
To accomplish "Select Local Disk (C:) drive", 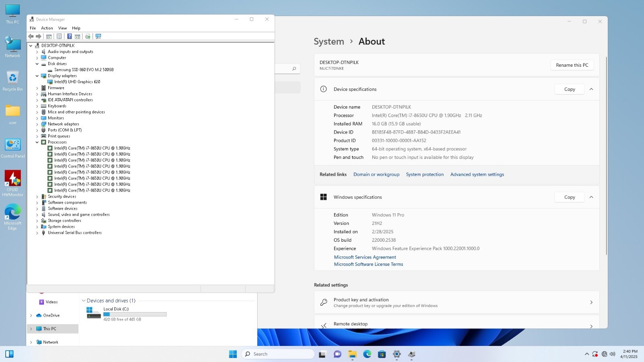I will [x=126, y=314].
